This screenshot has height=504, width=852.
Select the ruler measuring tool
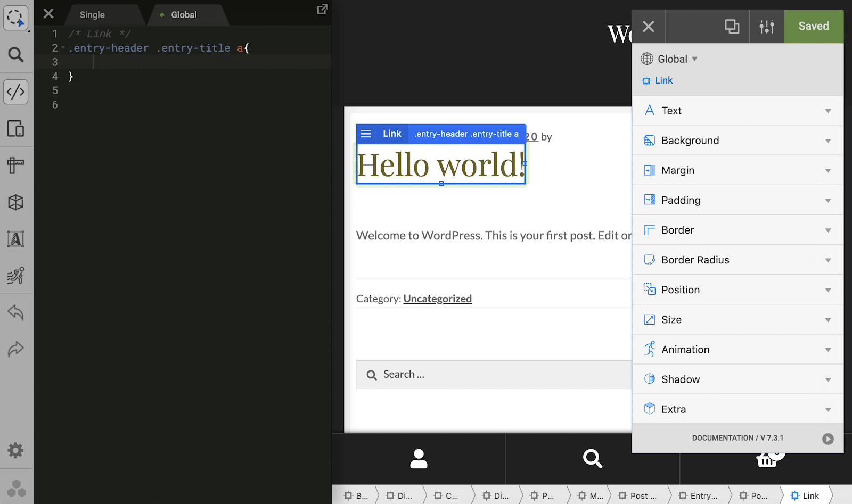(16, 166)
